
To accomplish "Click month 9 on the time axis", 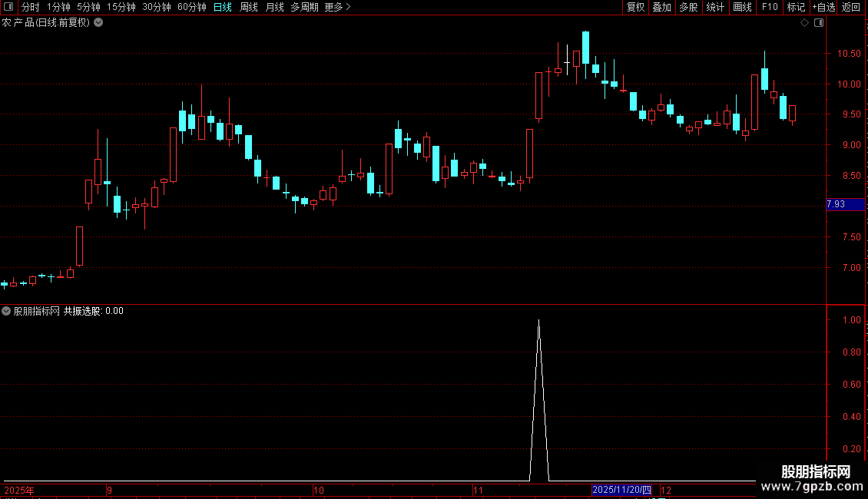I will (110, 490).
